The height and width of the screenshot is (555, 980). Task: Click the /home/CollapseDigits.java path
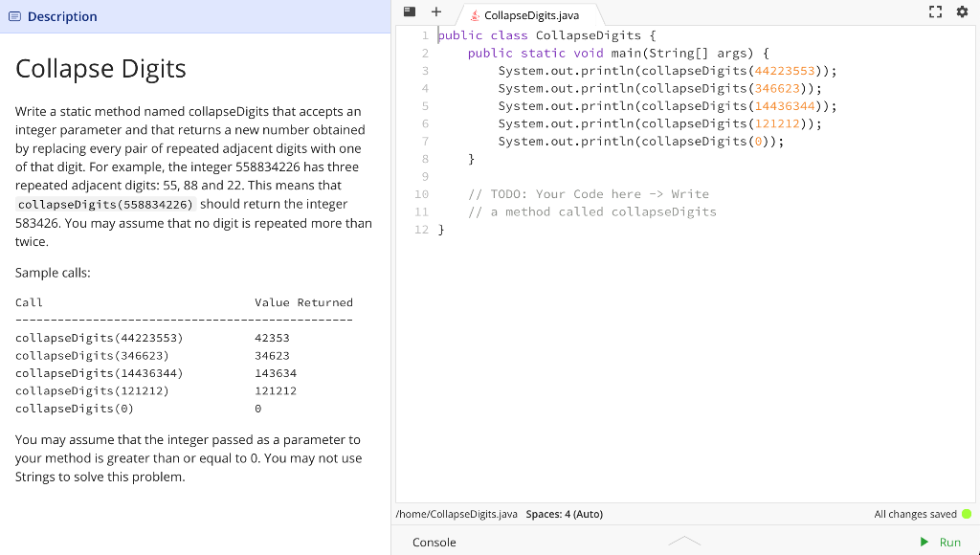[x=457, y=515]
